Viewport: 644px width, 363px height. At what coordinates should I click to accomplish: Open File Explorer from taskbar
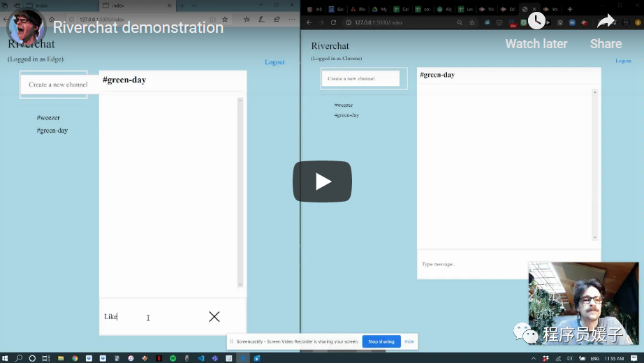point(61,358)
